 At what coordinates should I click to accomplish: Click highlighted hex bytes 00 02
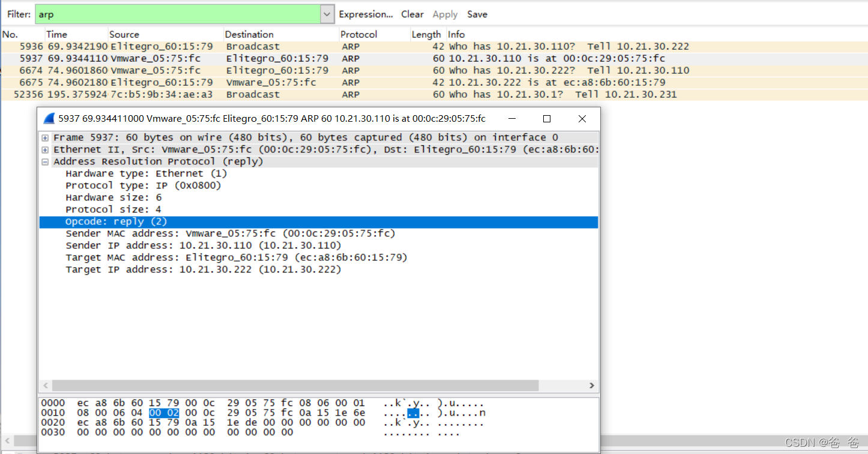point(164,413)
